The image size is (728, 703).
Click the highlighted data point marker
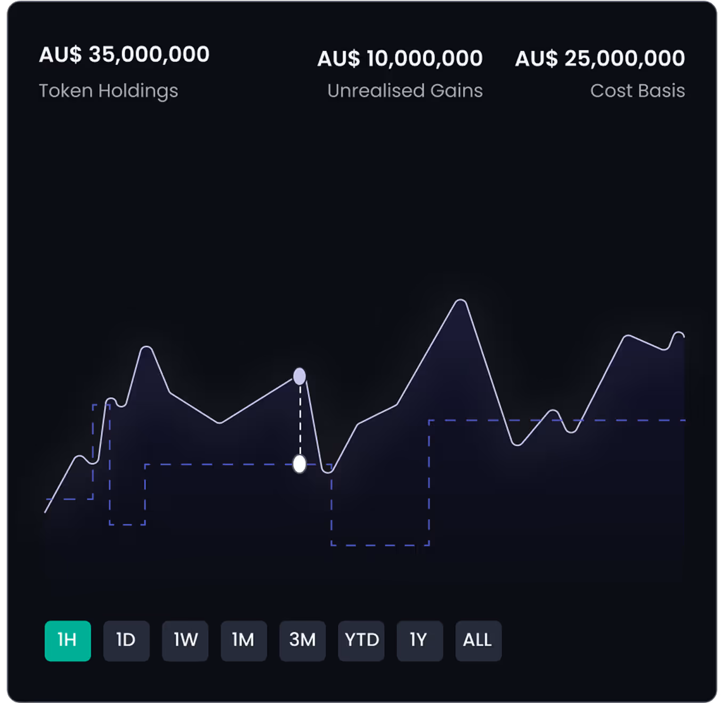(x=300, y=376)
